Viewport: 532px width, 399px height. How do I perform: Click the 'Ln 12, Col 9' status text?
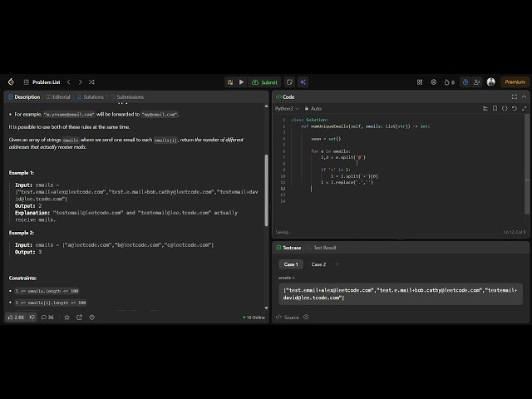[x=515, y=232]
